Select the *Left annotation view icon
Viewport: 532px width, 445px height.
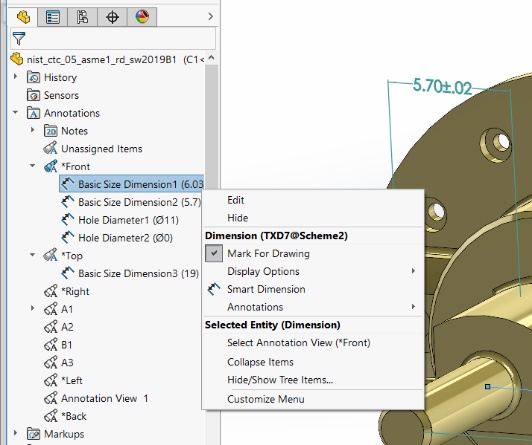51,380
